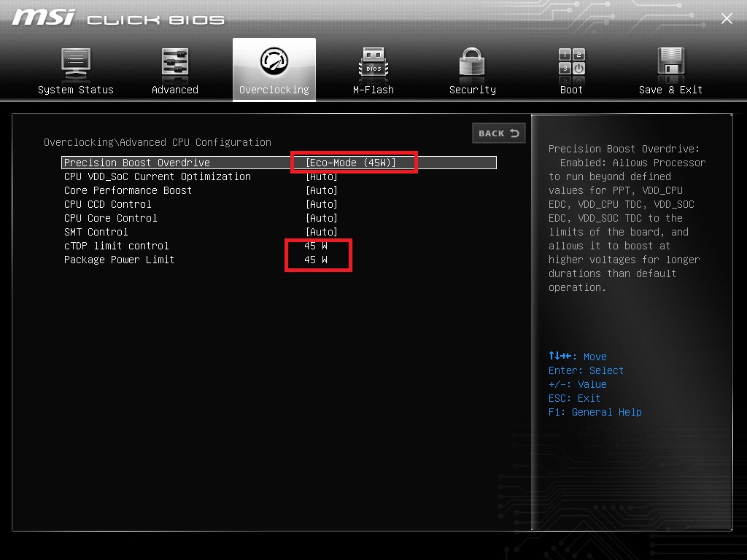
Task: Open Core Performance Boost Auto value
Action: click(x=322, y=190)
